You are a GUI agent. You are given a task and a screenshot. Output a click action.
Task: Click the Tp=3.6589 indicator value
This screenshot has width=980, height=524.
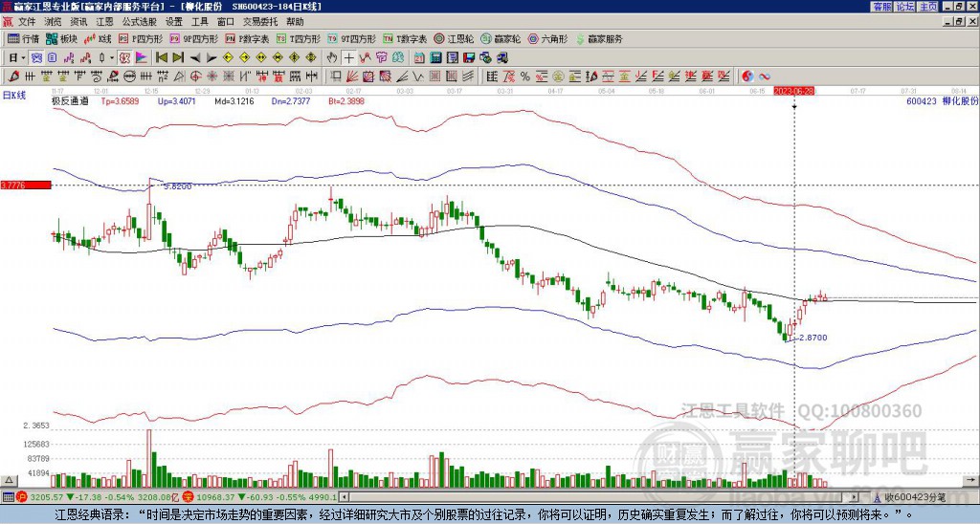pyautogui.click(x=120, y=100)
